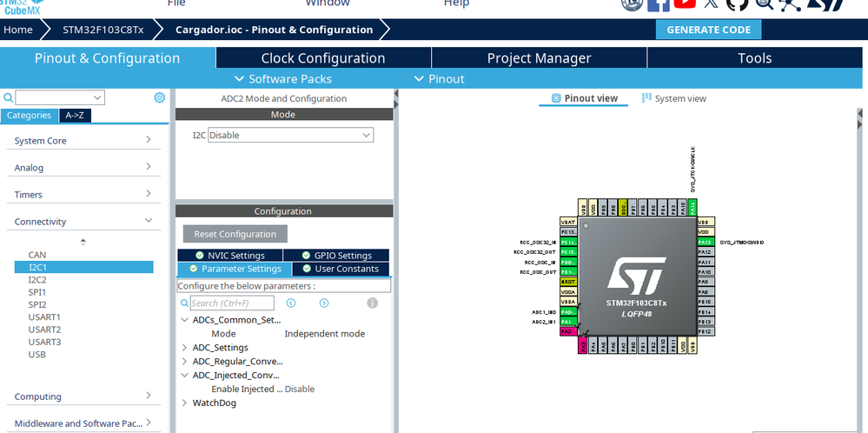
Task: Select green pin PA14 on the chip
Action: click(692, 207)
